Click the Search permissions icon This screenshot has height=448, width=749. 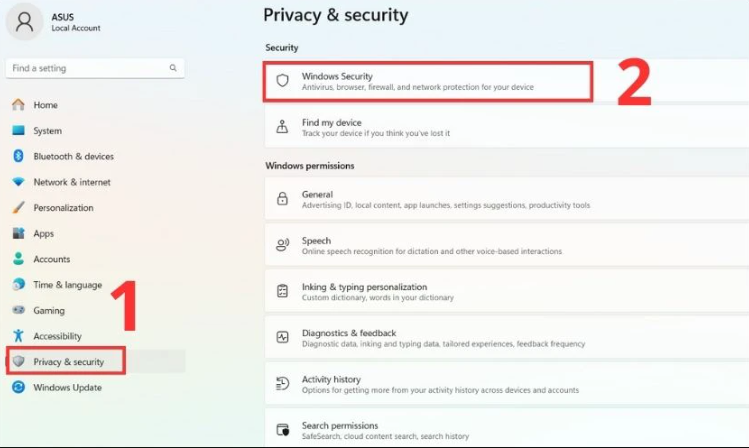click(x=282, y=429)
